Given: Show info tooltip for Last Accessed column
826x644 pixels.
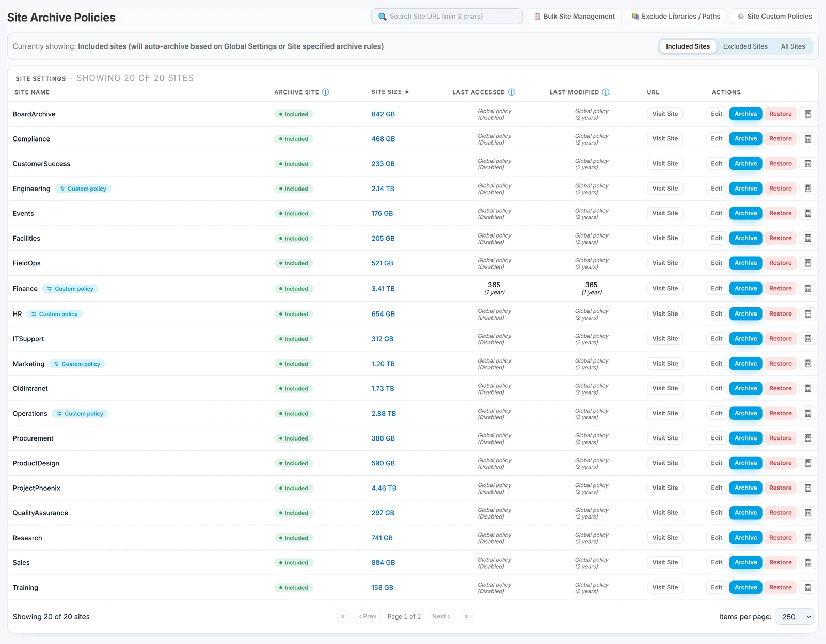Looking at the screenshot, I should 511,92.
